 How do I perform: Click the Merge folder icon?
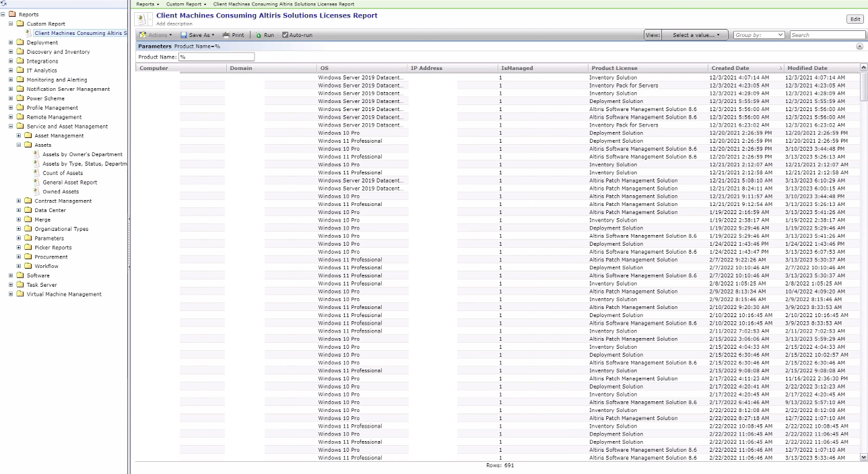tap(28, 219)
